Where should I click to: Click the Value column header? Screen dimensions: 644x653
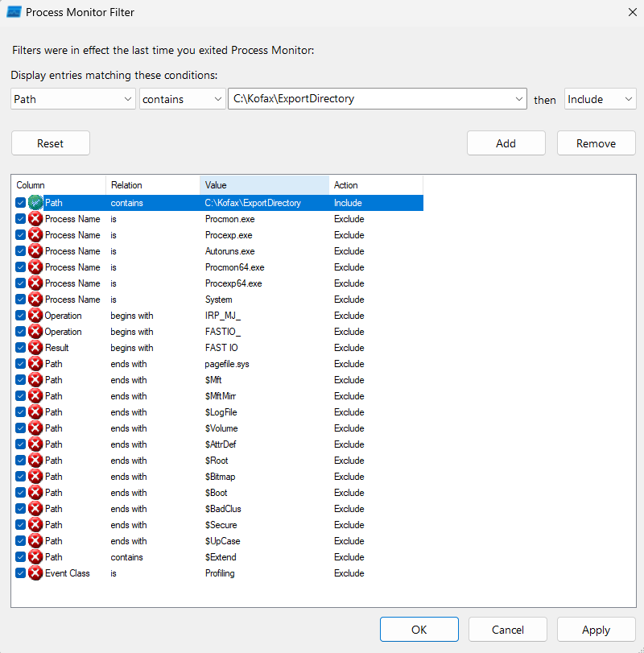coord(264,185)
